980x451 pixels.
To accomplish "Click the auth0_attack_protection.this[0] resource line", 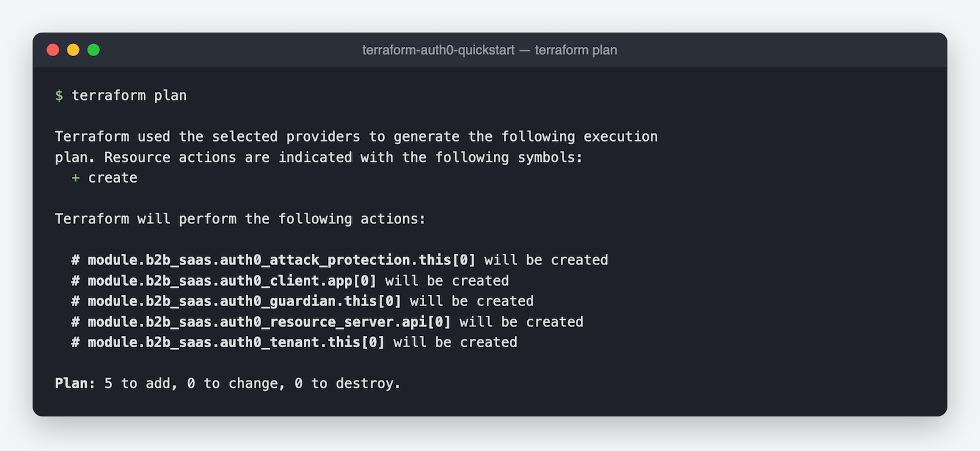I will (x=340, y=260).
